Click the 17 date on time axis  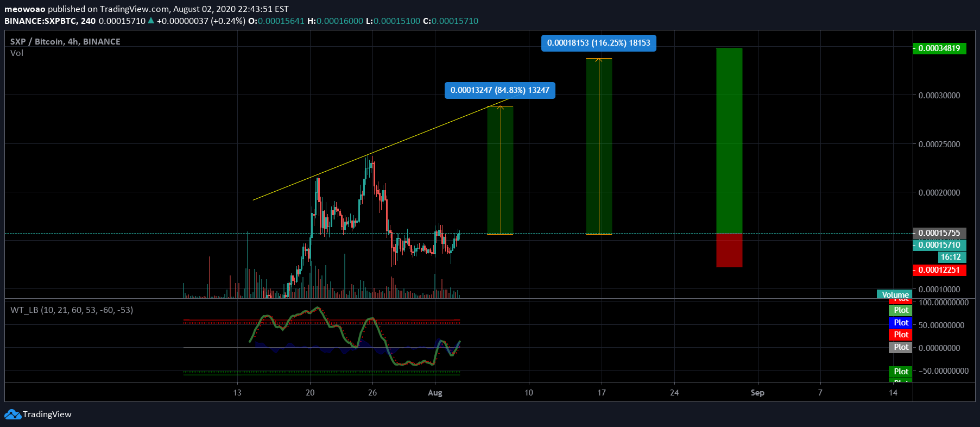[602, 393]
